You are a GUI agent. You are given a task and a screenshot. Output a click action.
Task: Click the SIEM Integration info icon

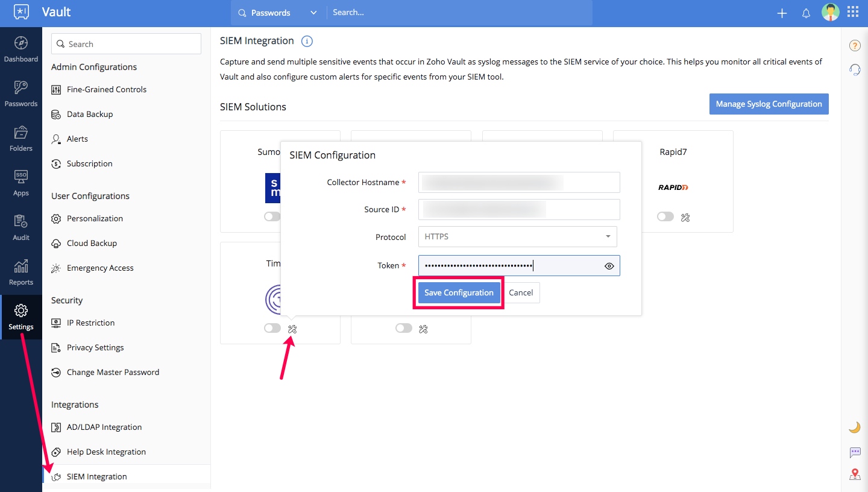coord(307,42)
